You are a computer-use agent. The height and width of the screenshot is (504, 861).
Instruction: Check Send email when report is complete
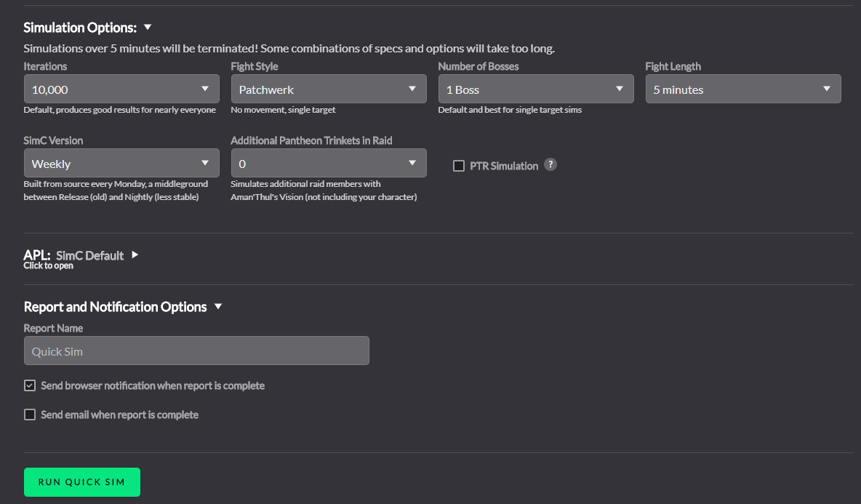tap(30, 415)
